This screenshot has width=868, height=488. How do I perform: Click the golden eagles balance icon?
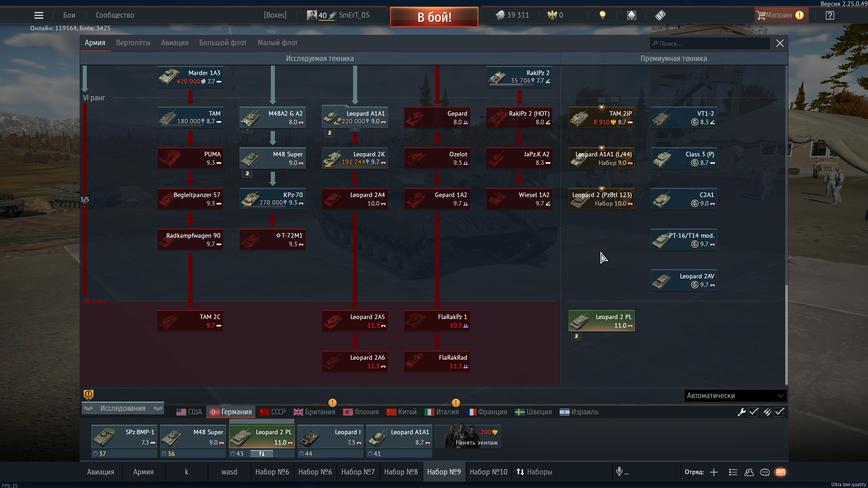[552, 15]
